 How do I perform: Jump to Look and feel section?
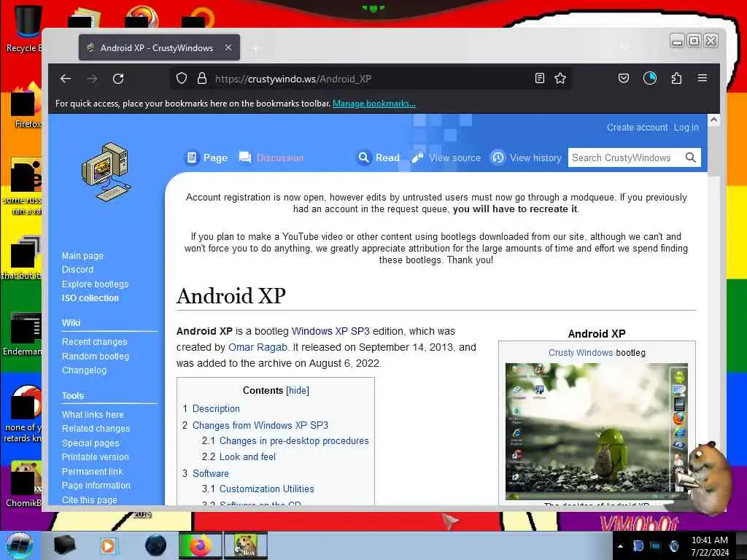(x=247, y=456)
